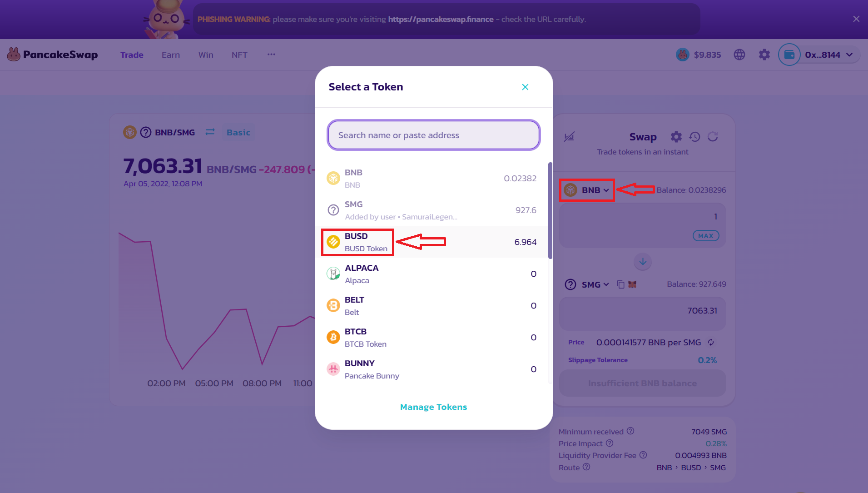Show Minimum received help tooltip icon
Image resolution: width=868 pixels, height=493 pixels.
tap(630, 431)
